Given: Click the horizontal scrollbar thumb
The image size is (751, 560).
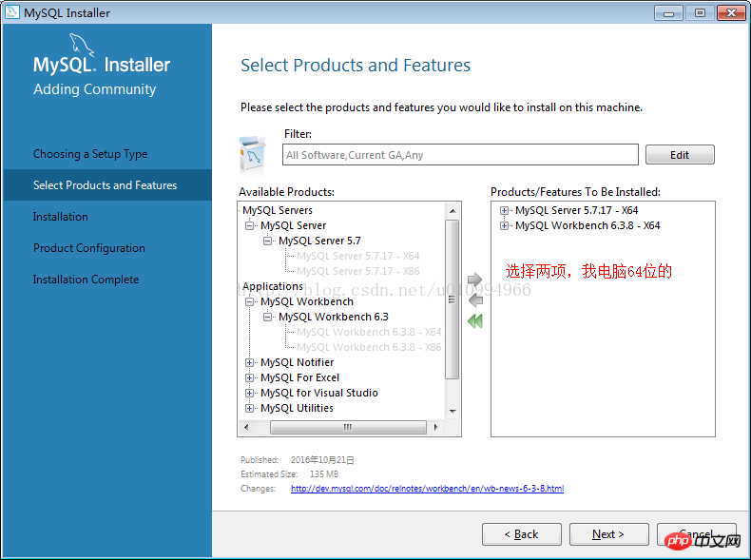Looking at the screenshot, I should [348, 427].
